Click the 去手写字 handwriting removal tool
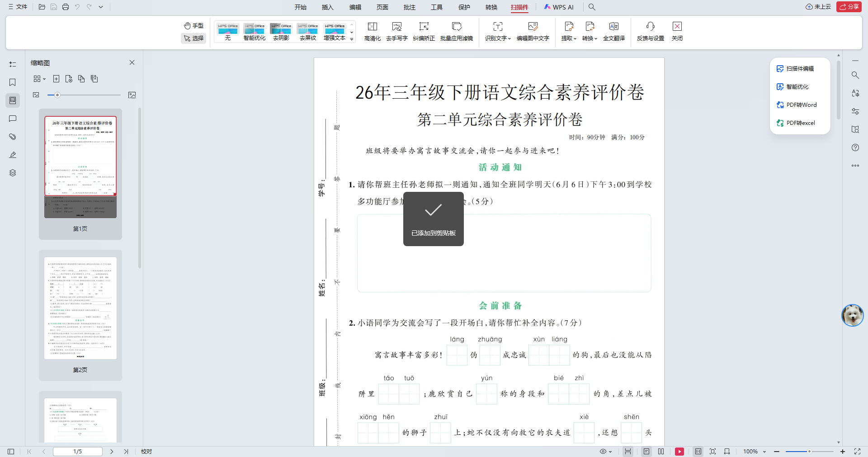 click(397, 32)
